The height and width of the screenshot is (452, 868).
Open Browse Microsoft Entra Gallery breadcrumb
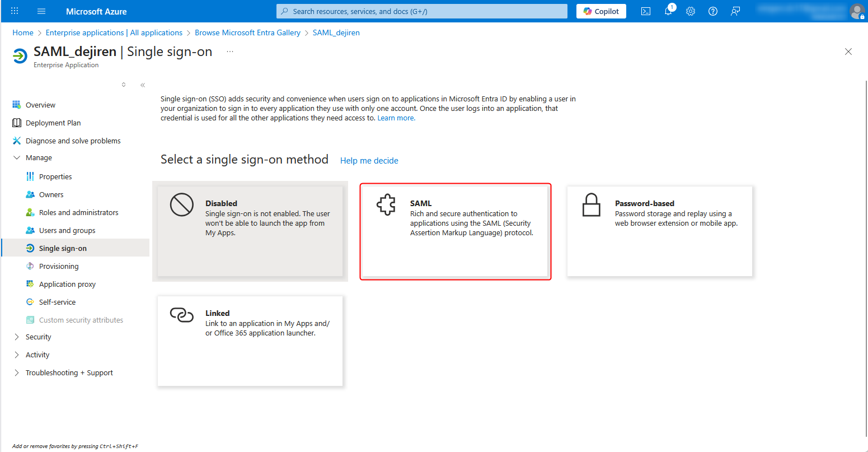(247, 32)
